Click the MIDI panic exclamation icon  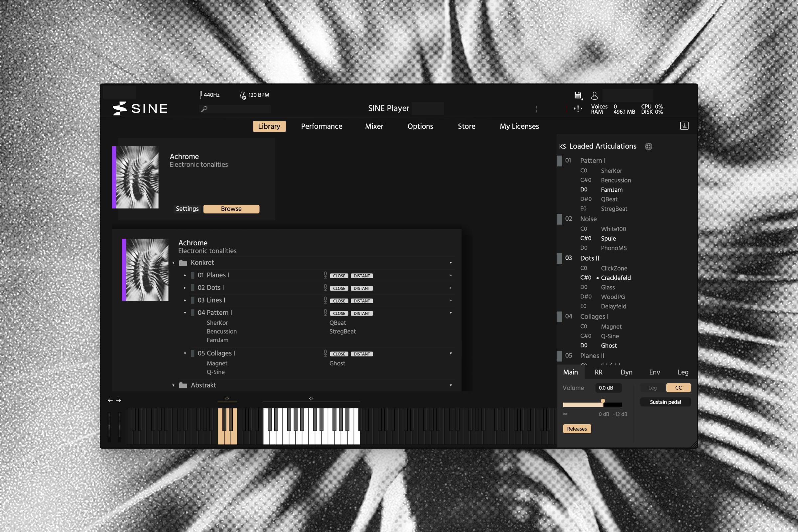pos(578,109)
